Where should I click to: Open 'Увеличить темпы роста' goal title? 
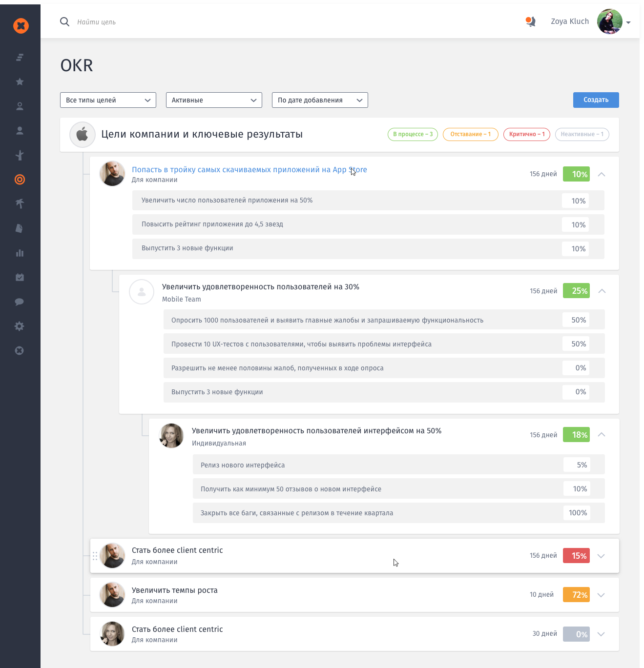(x=175, y=590)
